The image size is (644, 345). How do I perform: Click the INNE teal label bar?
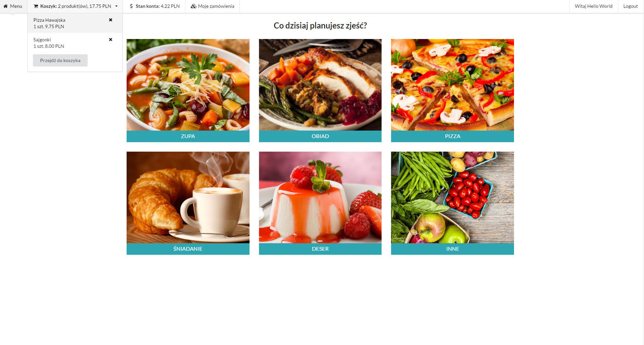452,249
